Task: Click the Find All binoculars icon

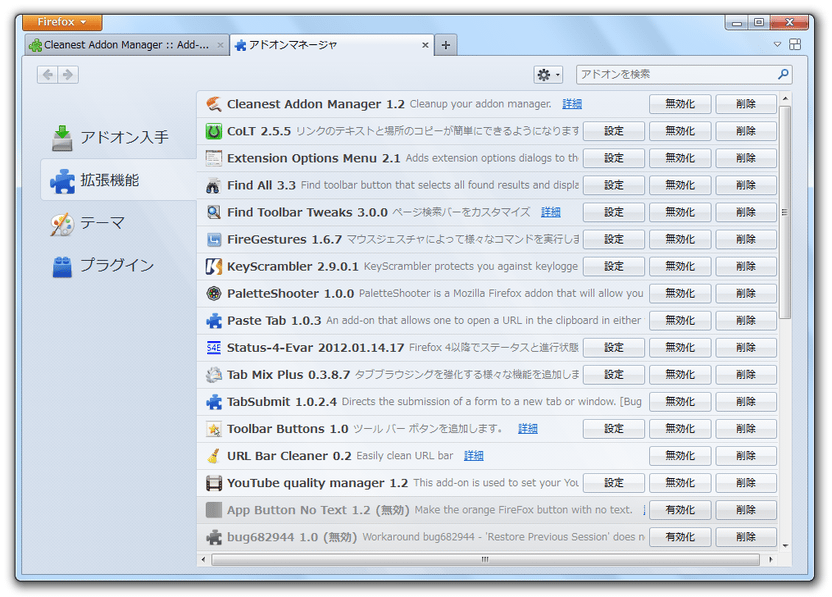Action: pyautogui.click(x=214, y=185)
